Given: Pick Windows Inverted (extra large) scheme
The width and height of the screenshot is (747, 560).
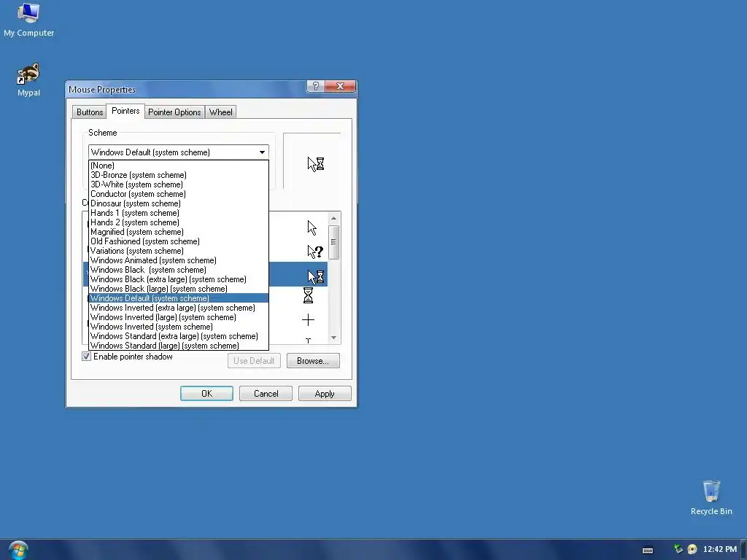Looking at the screenshot, I should (179, 308).
